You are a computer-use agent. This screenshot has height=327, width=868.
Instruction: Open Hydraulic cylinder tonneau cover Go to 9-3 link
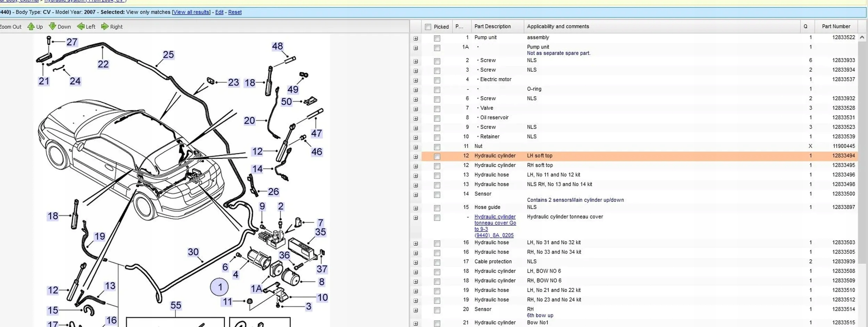coord(495,226)
